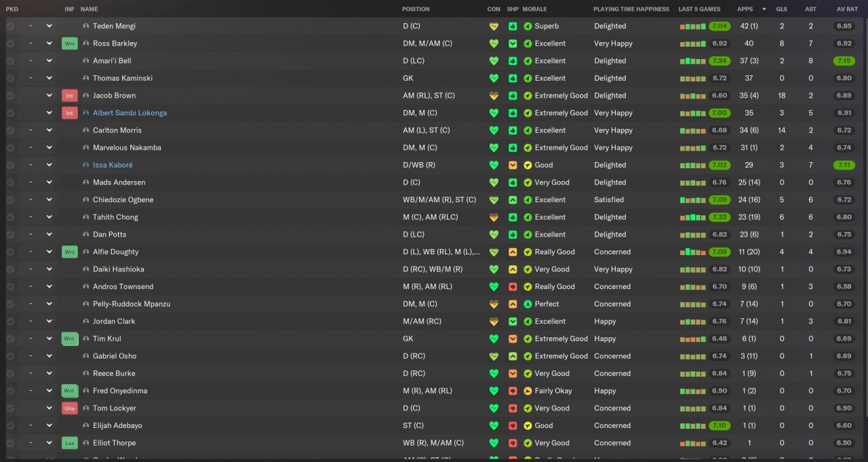Sort by the APPS column header

point(745,9)
